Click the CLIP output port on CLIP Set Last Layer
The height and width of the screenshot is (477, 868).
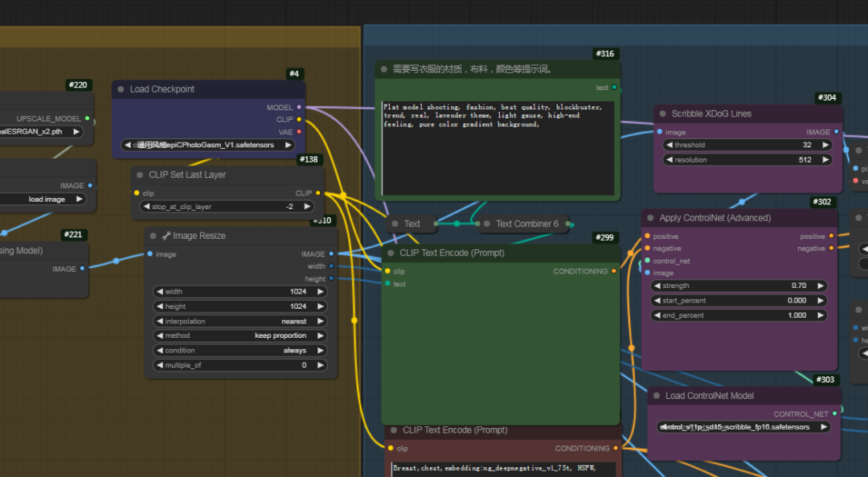click(x=317, y=193)
